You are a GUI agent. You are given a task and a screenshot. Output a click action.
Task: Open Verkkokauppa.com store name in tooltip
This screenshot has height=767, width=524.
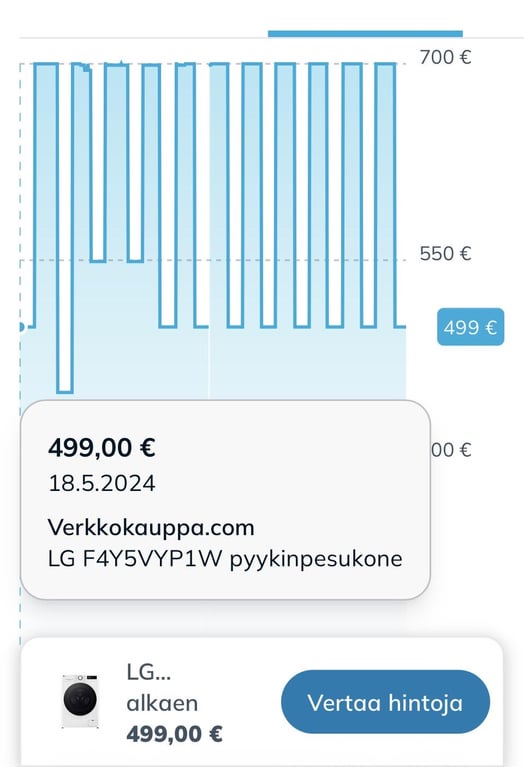(x=151, y=528)
